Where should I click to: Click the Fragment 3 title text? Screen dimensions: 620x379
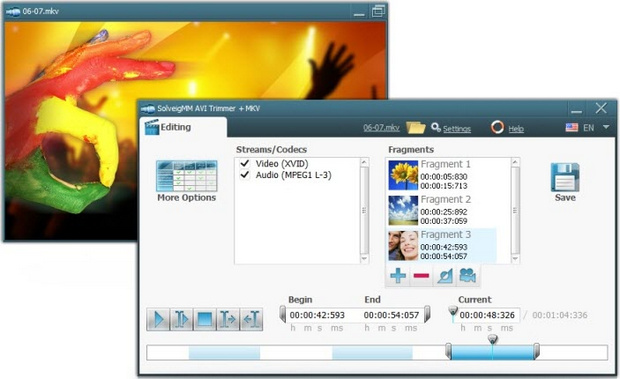point(446,234)
